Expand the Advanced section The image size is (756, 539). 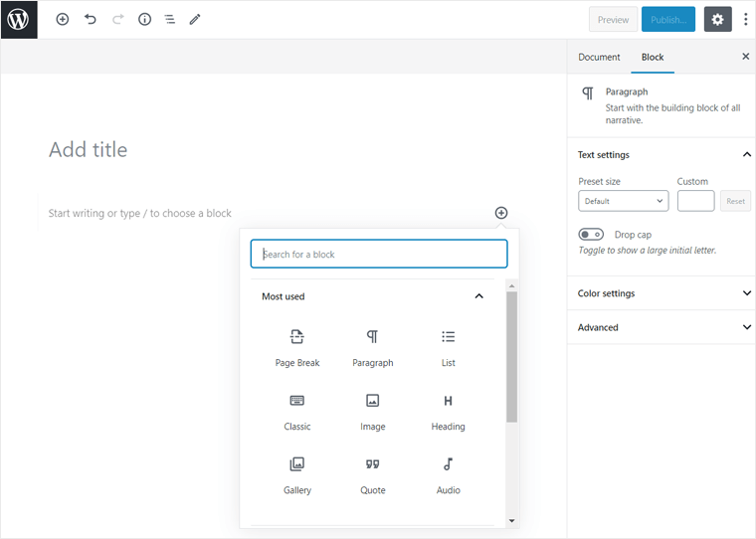[661, 327]
